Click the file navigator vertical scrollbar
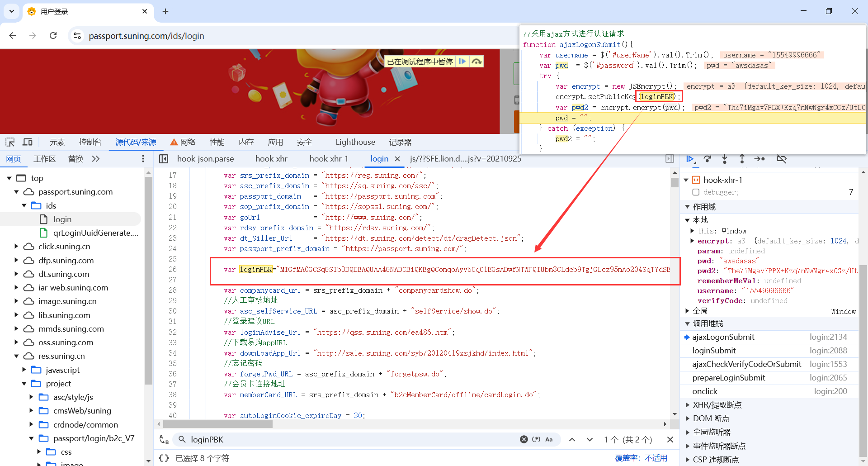868x466 pixels. point(148,281)
